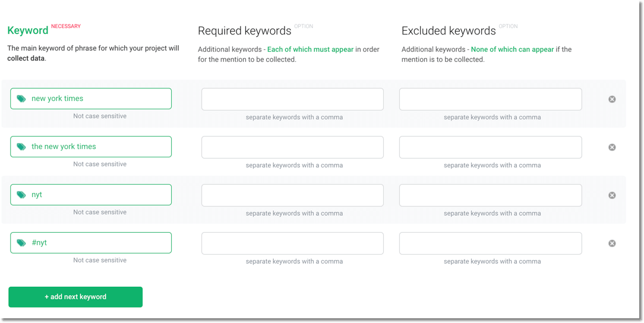Image resolution: width=644 pixels, height=323 pixels.
Task: Click the tag icon in the 'nyt' field
Action: coord(21,195)
